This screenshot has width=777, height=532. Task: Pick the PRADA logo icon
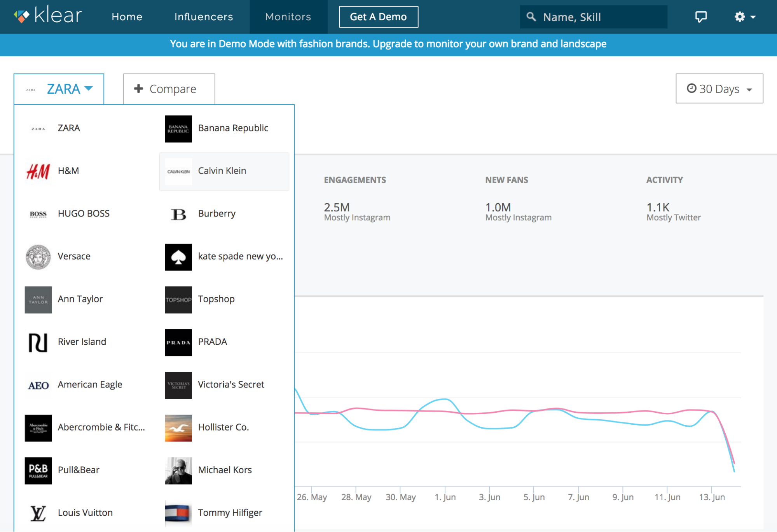point(178,342)
